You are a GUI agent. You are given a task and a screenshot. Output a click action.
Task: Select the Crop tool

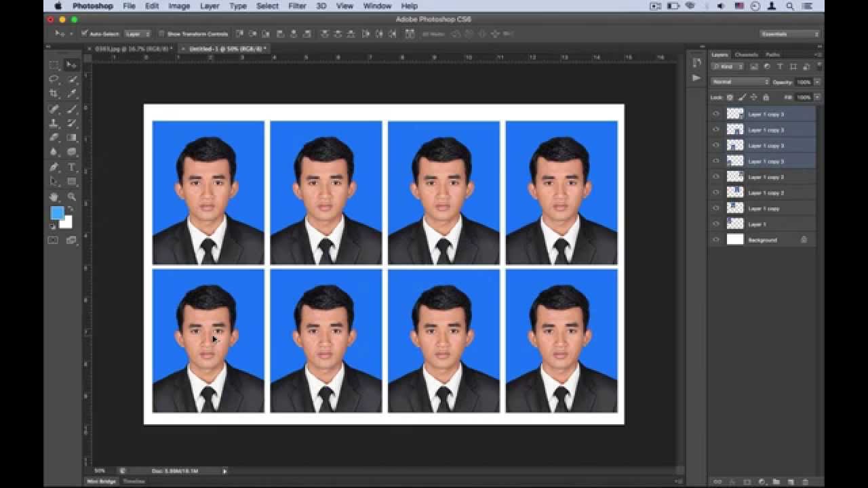pyautogui.click(x=54, y=94)
